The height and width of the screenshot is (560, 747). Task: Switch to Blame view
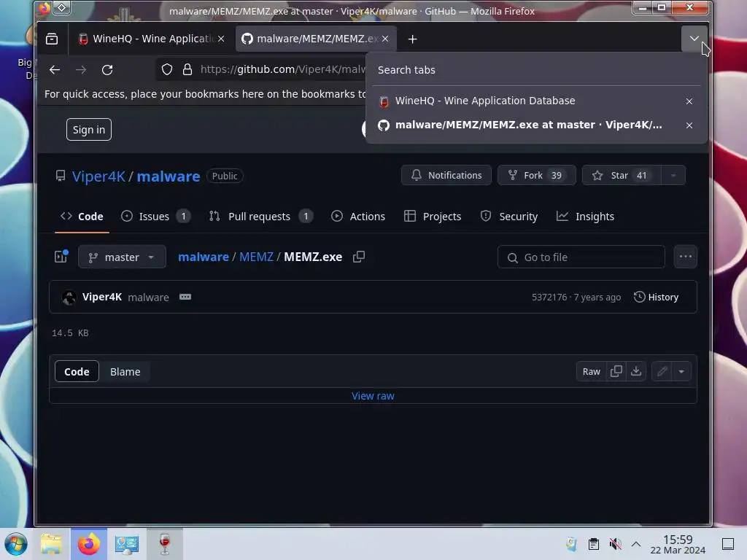tap(125, 371)
